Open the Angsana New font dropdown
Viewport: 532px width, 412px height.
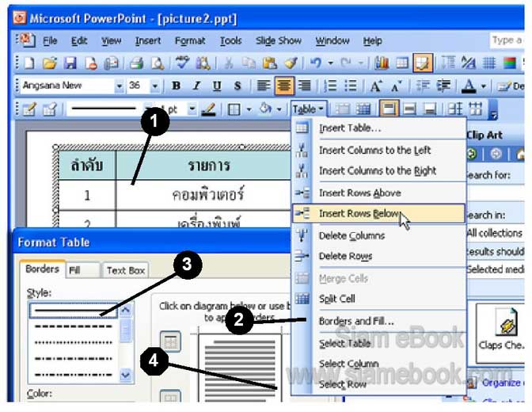(119, 86)
